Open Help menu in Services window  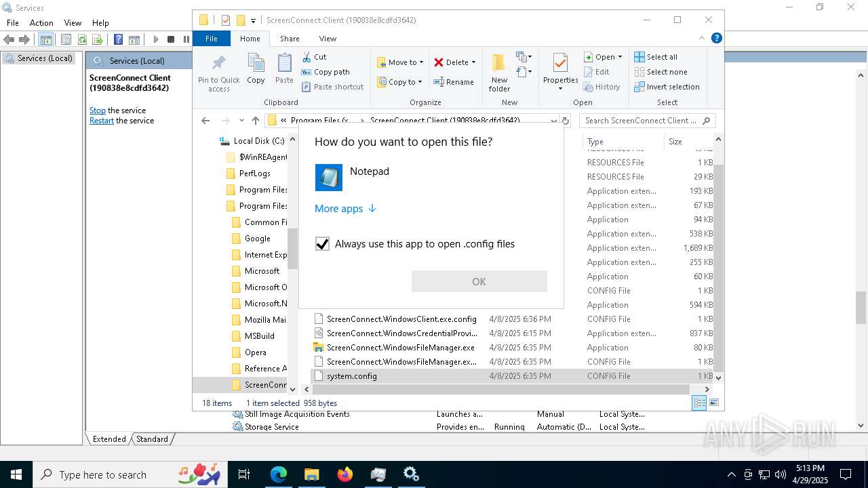point(100,23)
